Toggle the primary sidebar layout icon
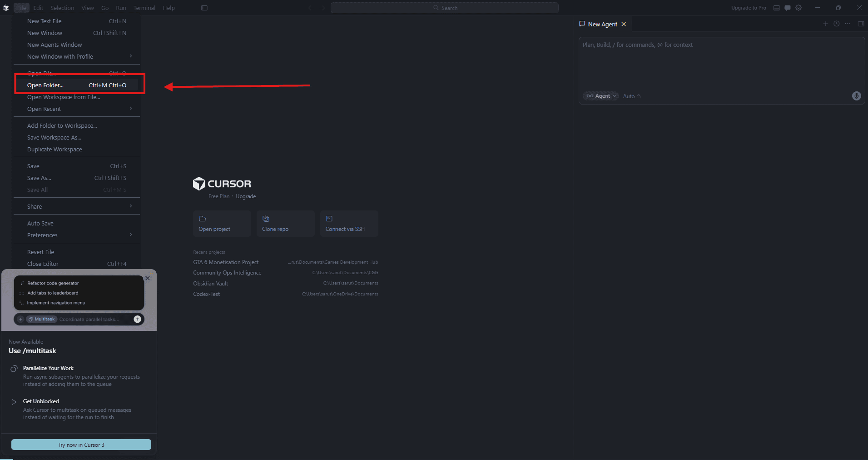Image resolution: width=868 pixels, height=460 pixels. click(204, 8)
